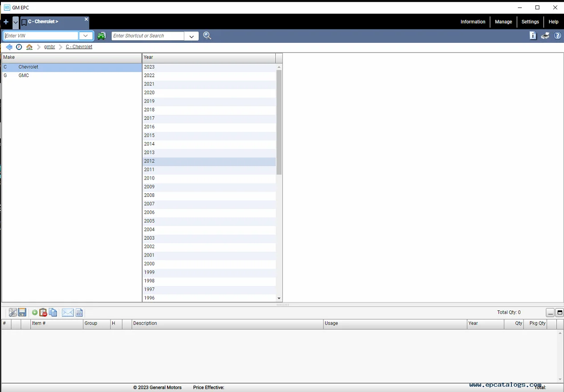Choose year 2023
Image resolution: width=564 pixels, height=392 pixels.
(209, 67)
